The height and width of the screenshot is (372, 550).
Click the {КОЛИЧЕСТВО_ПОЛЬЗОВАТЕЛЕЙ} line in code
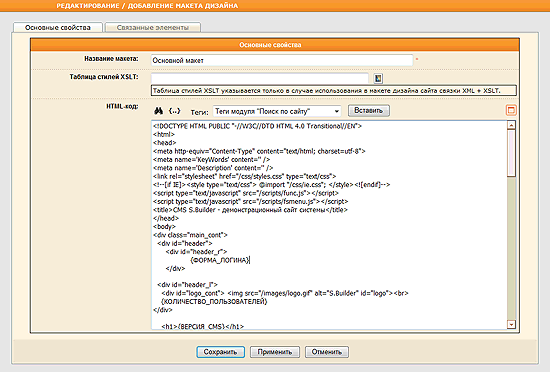point(214,302)
